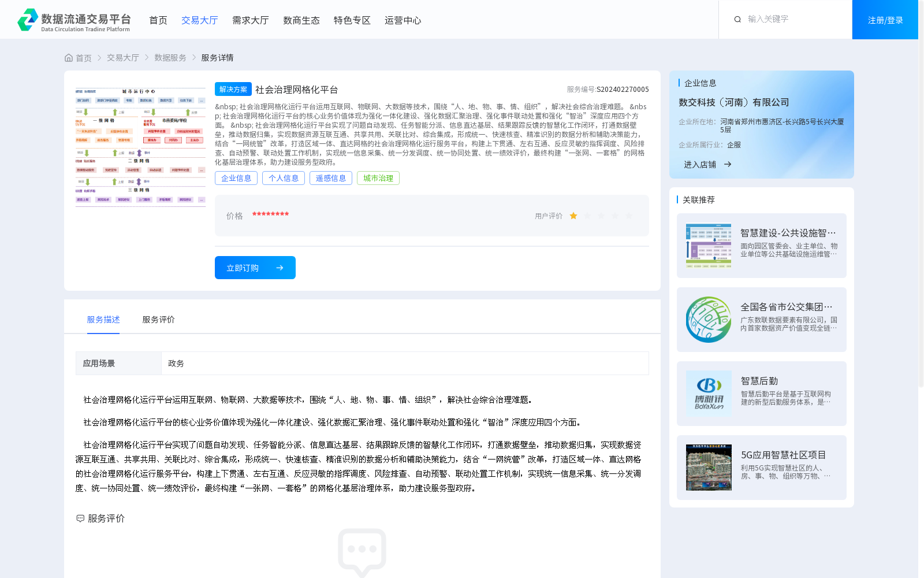Click the 企服 industry value
The height and width of the screenshot is (578, 924).
tap(734, 145)
